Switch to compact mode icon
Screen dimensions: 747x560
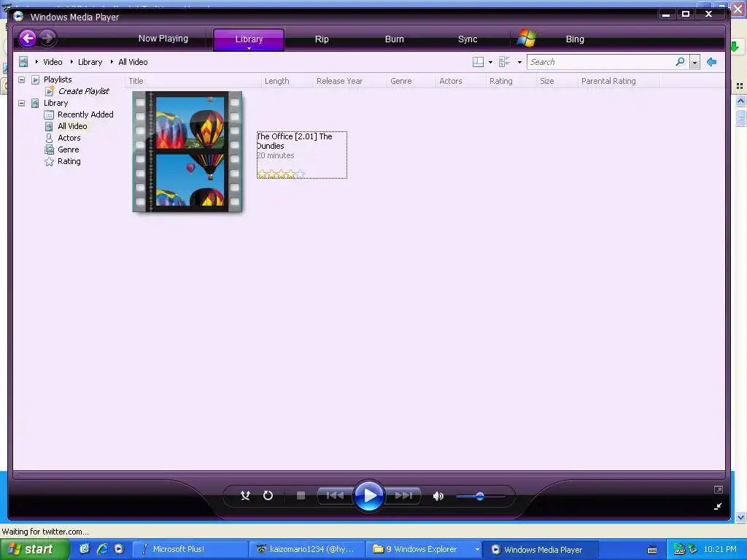tap(718, 506)
